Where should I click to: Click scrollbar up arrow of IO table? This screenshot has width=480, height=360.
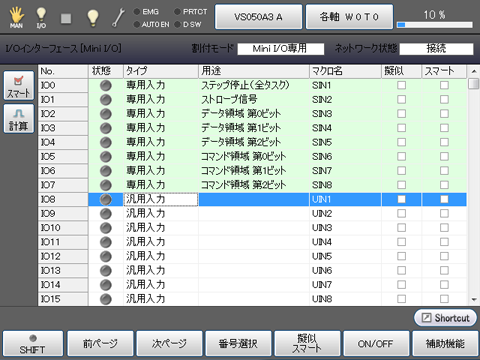coord(474,71)
